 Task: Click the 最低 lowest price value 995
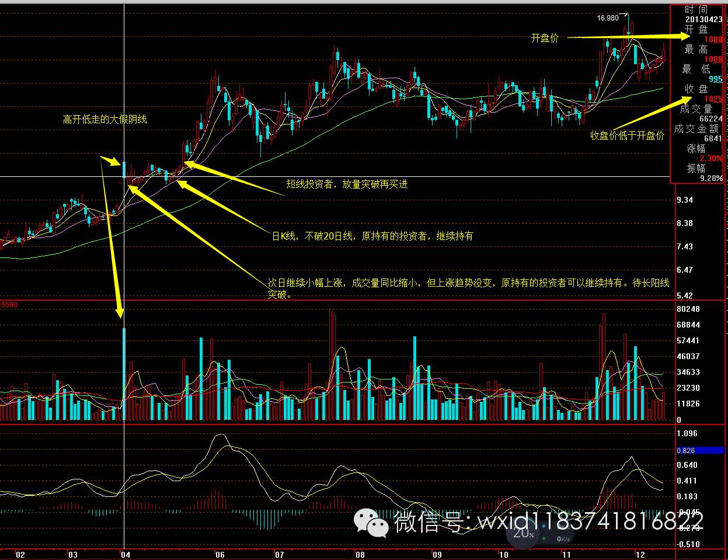tap(715, 79)
